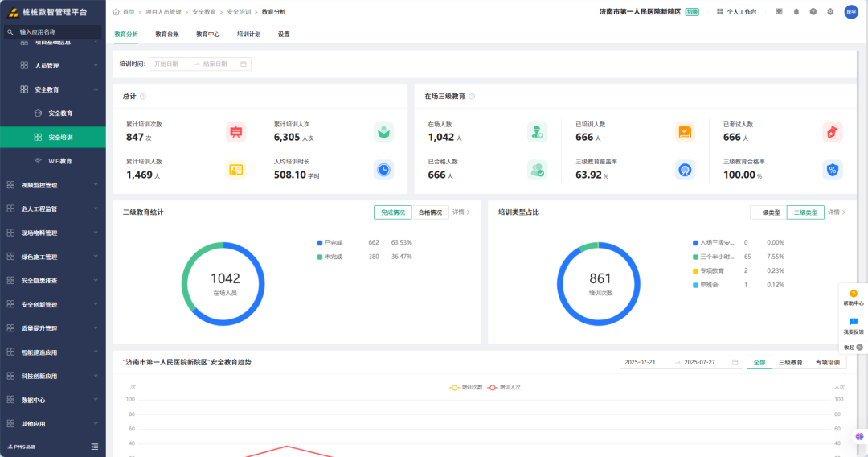
Task: Expand 数据中心 sidebar menu
Action: coord(53,400)
